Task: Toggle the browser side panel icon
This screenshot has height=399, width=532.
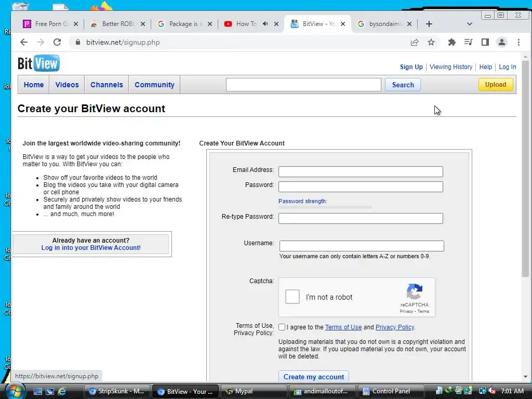Action: coord(485,42)
